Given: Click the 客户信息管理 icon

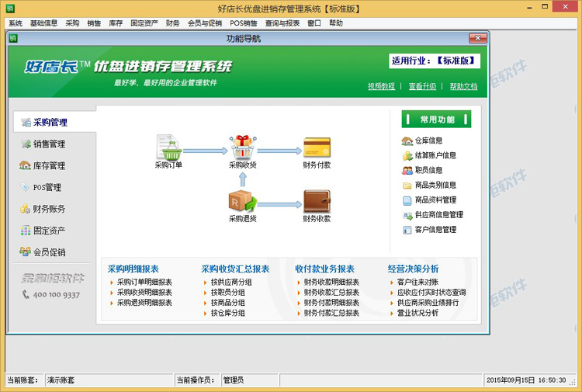Looking at the screenshot, I should (407, 230).
